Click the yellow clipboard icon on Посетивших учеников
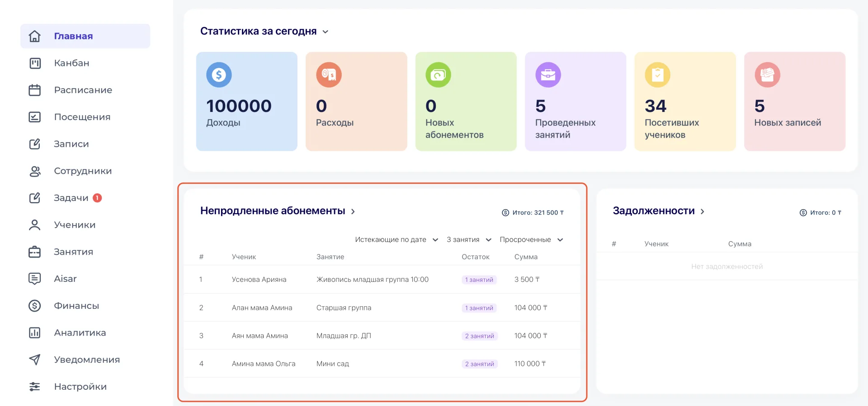Screen dimensions: 868x406 tap(657, 75)
